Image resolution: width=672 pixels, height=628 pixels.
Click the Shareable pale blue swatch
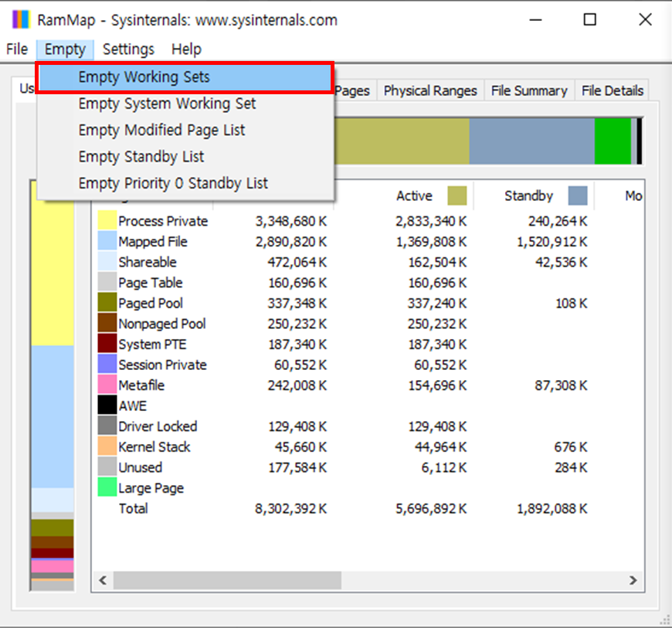pyautogui.click(x=107, y=262)
